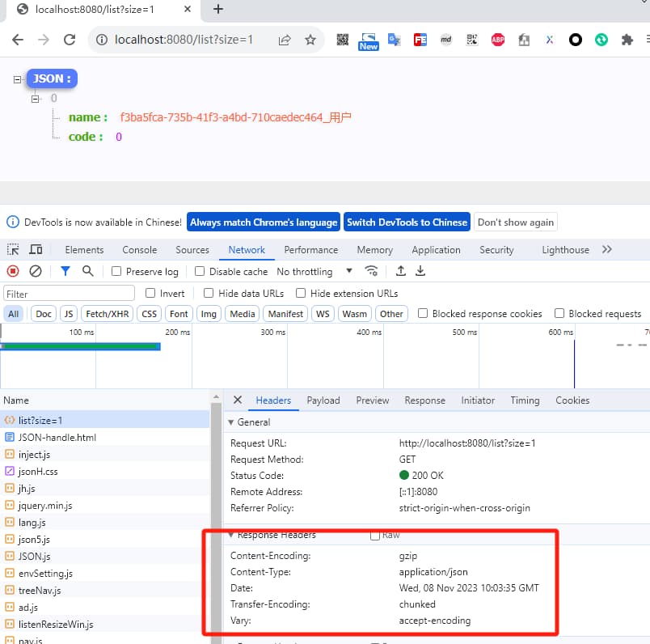Open the No throttling dropdown
Image resolution: width=650 pixels, height=644 pixels.
tap(314, 272)
